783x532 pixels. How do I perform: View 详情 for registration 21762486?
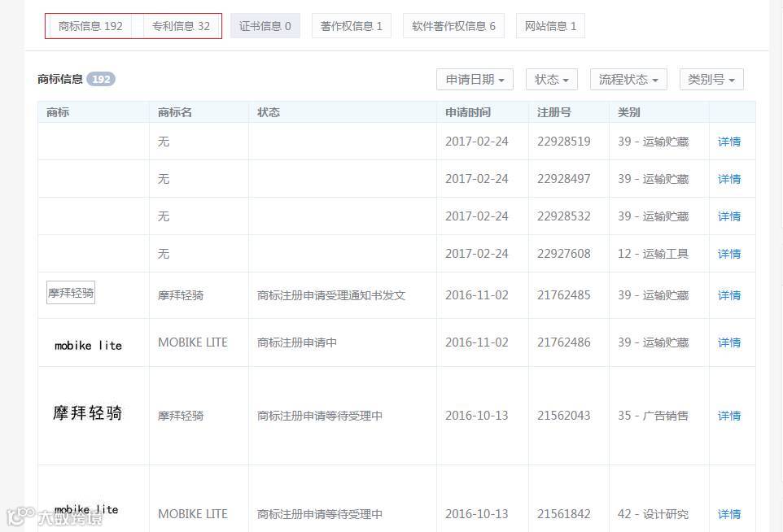pos(729,342)
